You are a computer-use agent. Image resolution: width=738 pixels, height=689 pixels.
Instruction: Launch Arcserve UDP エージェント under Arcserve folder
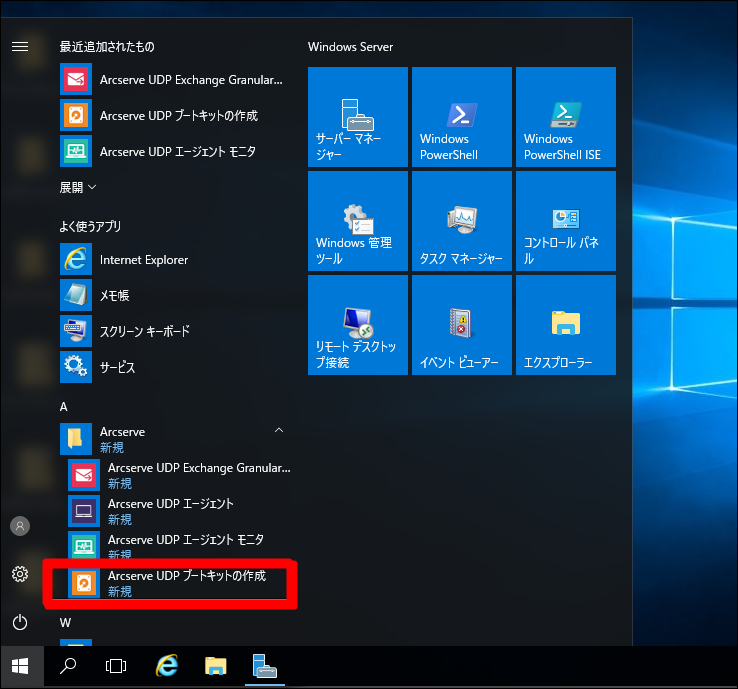click(179, 511)
